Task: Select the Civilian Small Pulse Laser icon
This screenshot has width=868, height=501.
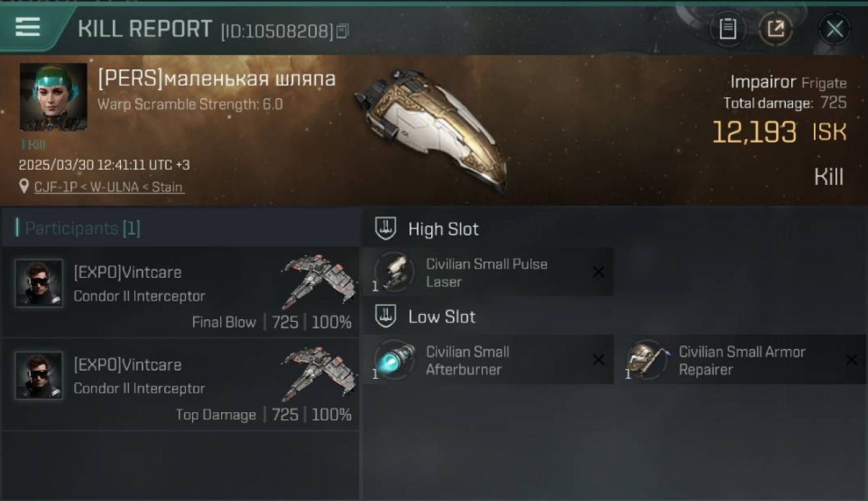Action: point(394,272)
